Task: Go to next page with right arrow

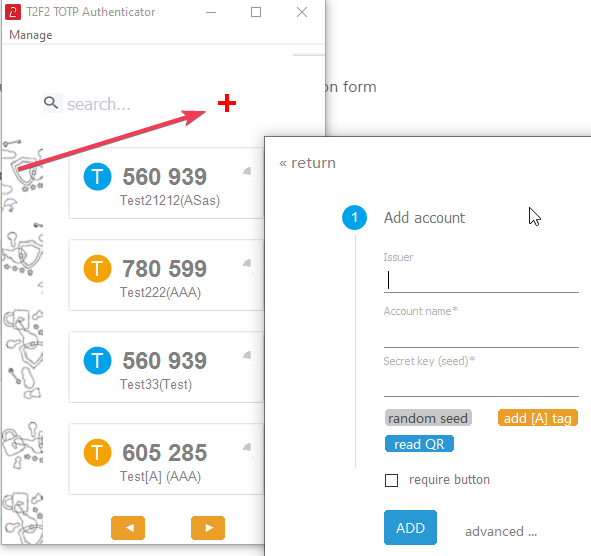Action: tap(208, 528)
